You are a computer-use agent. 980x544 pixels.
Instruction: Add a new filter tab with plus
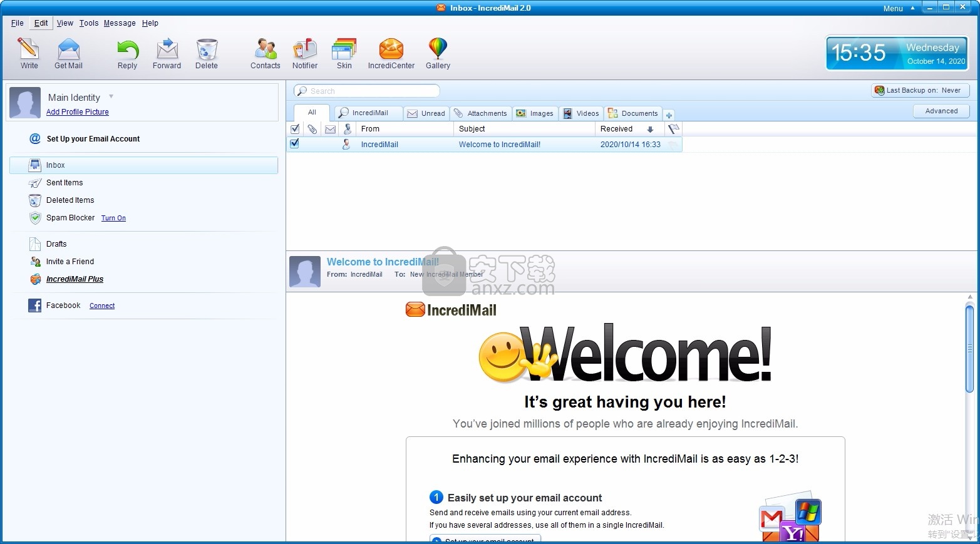point(669,115)
